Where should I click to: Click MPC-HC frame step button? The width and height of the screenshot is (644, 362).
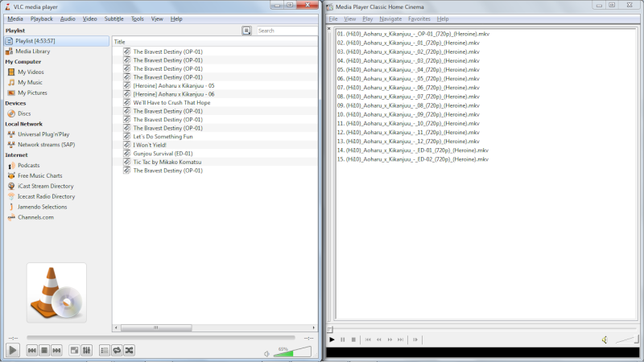point(415,339)
